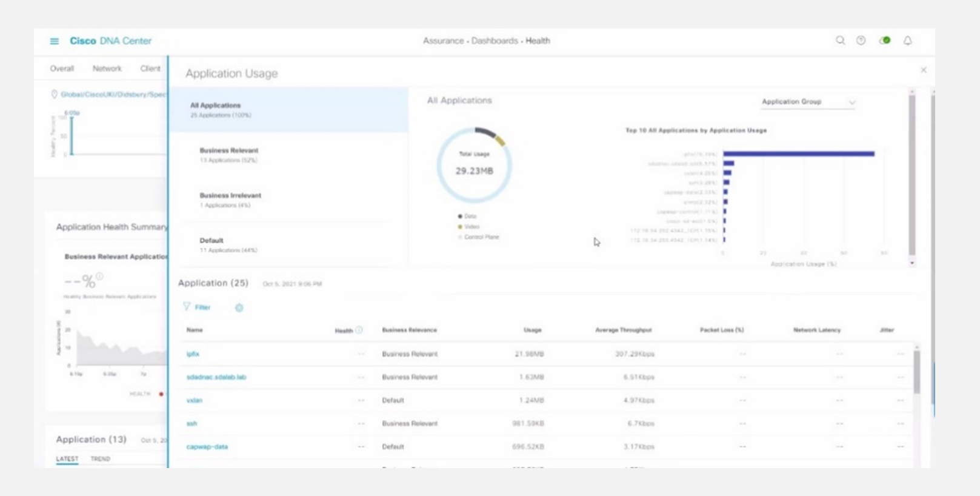Viewport: 980px width, 496px height.
Task: Click the green system status cloud icon
Action: pos(885,41)
